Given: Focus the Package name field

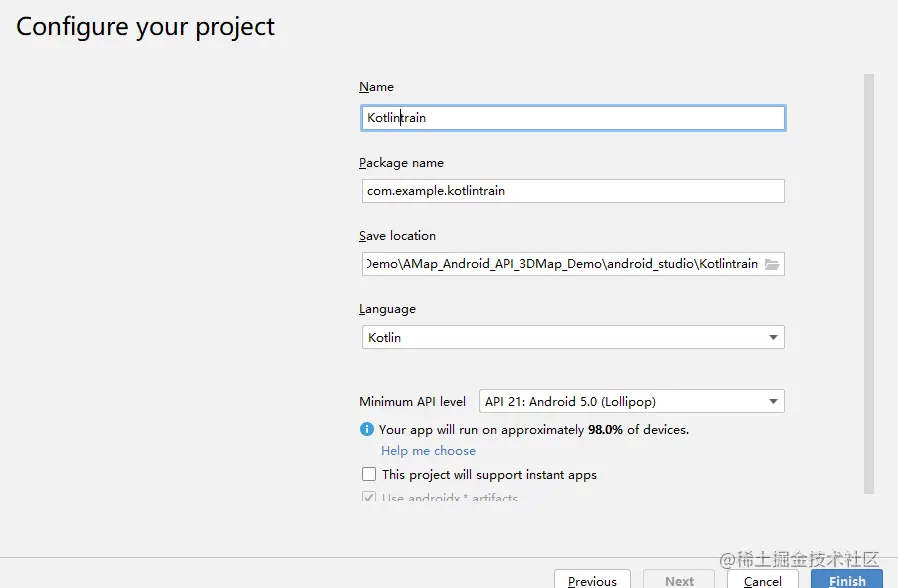Looking at the screenshot, I should 572,191.
